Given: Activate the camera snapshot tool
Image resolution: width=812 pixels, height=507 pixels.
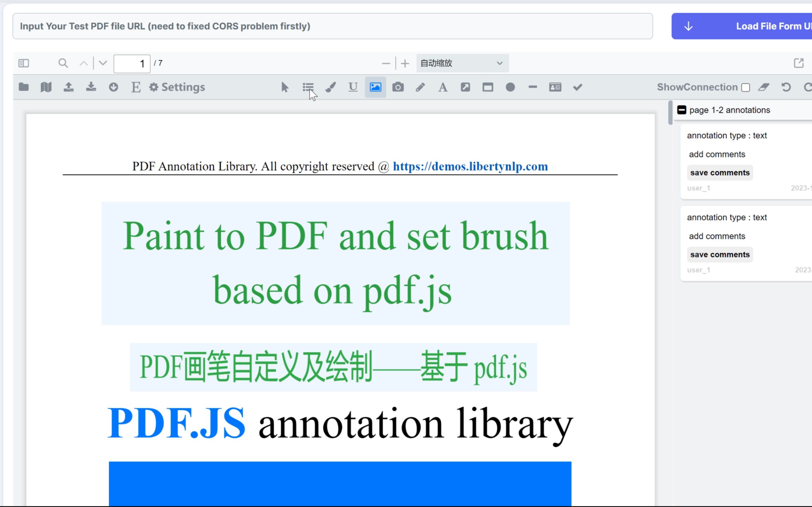Looking at the screenshot, I should [x=398, y=87].
